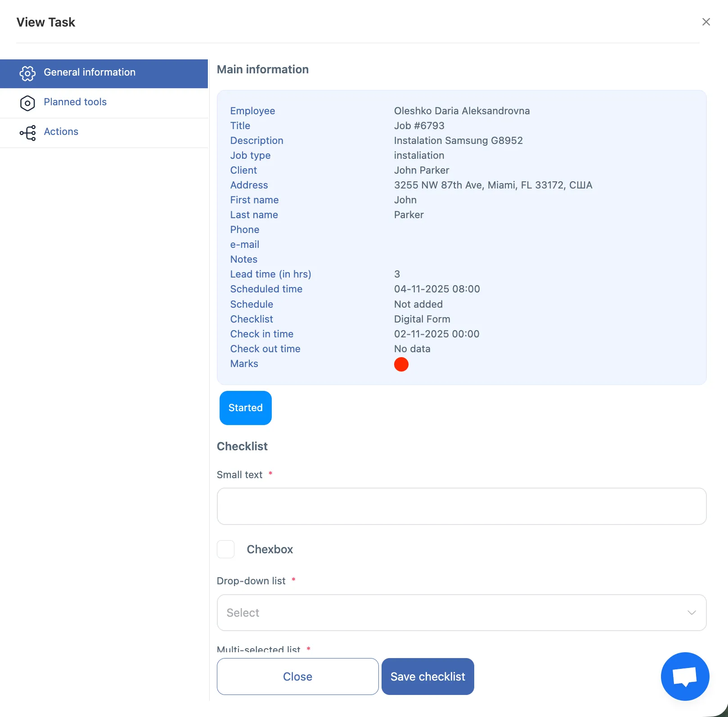Viewport: 728px width, 717px height.
Task: Click the General information gear icon
Action: click(27, 73)
